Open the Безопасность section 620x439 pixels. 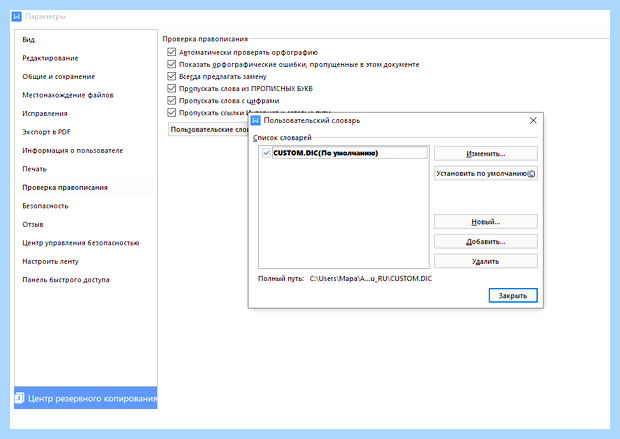click(x=45, y=206)
